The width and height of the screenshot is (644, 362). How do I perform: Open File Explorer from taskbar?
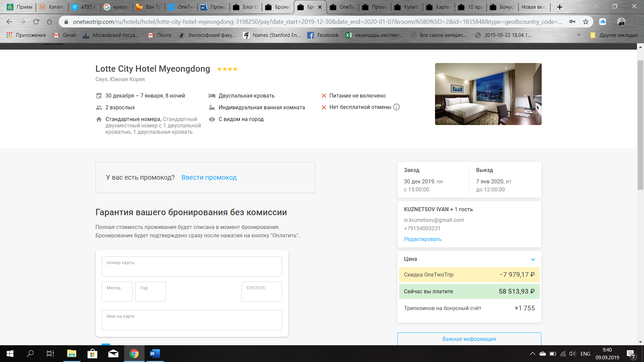coord(72,354)
